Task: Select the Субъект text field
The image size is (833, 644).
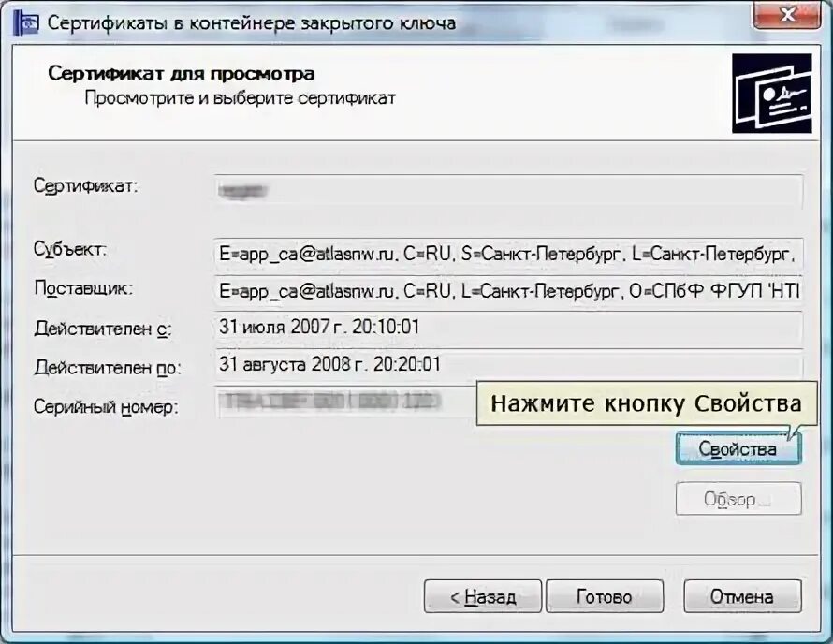Action: point(508,254)
